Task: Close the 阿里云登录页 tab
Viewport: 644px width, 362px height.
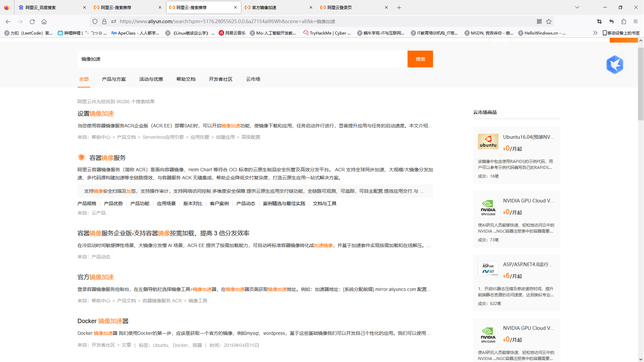Action: click(386, 7)
